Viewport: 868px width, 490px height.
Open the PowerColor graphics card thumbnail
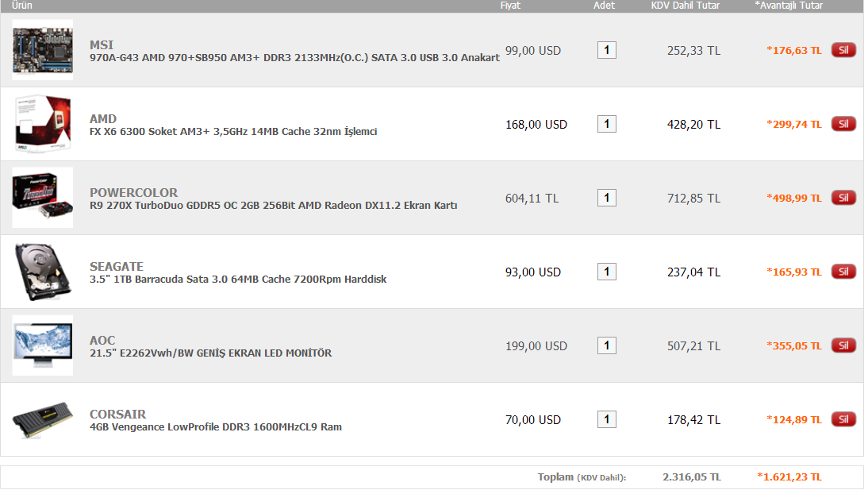coord(43,198)
